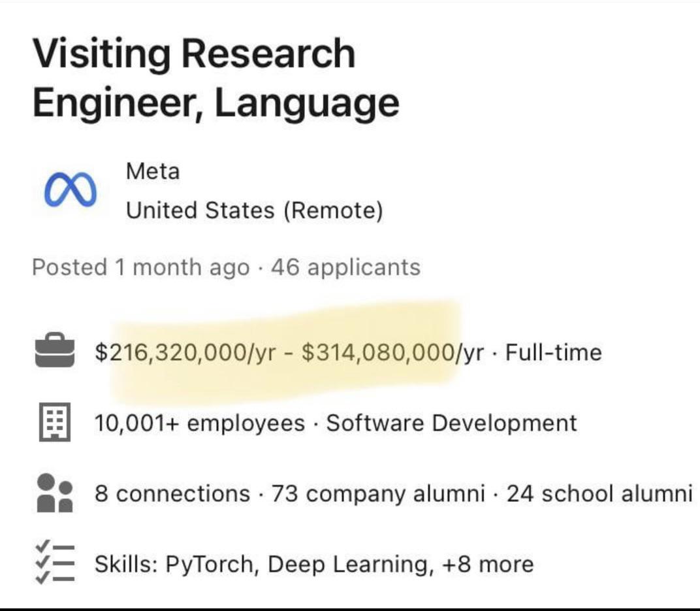Click the skills checklist icon
700x611 pixels.
[x=54, y=563]
